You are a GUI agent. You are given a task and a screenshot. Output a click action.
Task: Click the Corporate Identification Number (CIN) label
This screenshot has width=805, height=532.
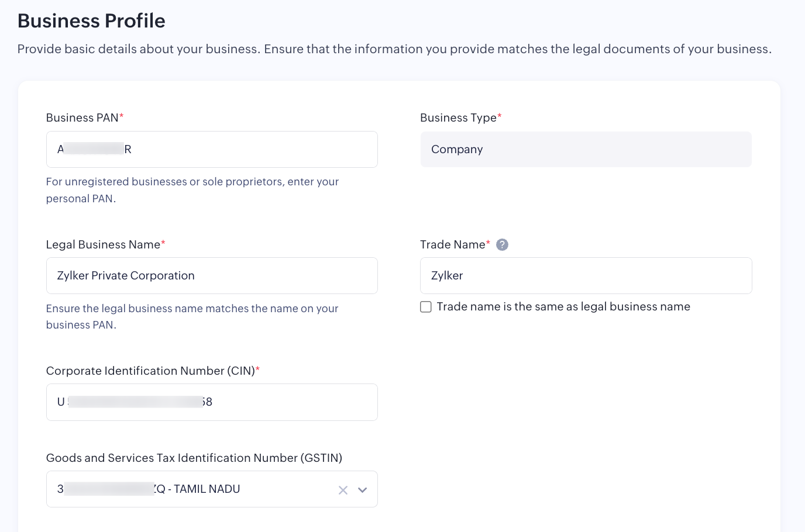coord(150,371)
